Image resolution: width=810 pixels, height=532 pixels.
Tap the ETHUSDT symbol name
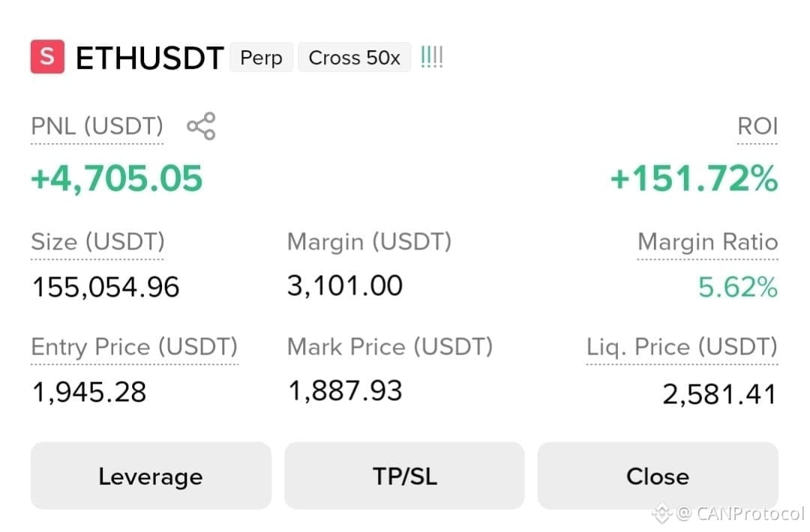[x=150, y=57]
